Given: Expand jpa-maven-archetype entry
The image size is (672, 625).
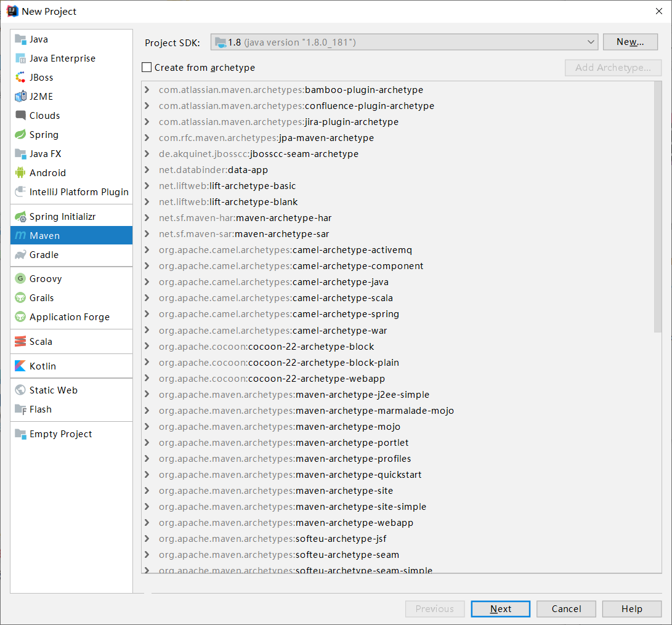Looking at the screenshot, I should [x=147, y=137].
